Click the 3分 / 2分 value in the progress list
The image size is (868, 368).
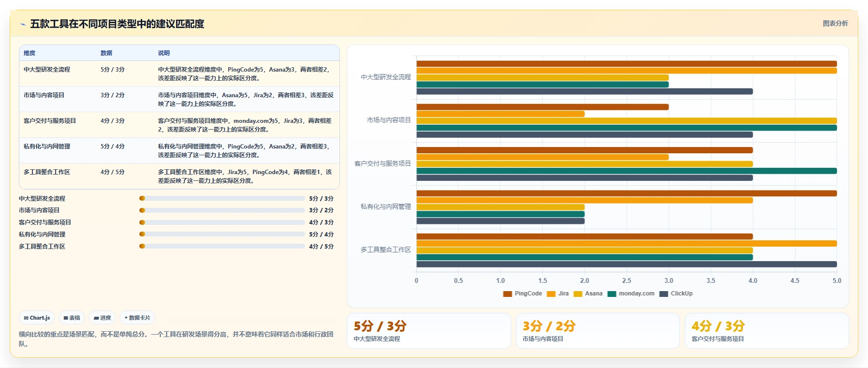tap(322, 210)
